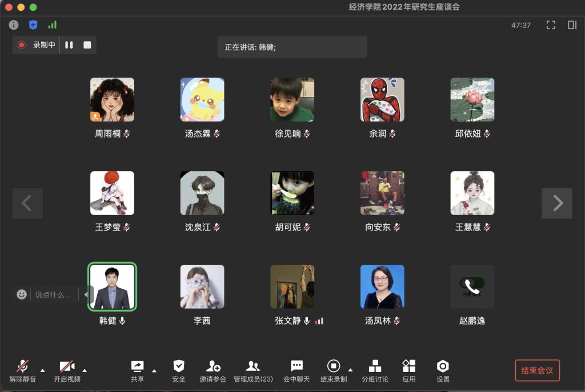Click the blue security shield icon
The image size is (585, 392).
(33, 25)
